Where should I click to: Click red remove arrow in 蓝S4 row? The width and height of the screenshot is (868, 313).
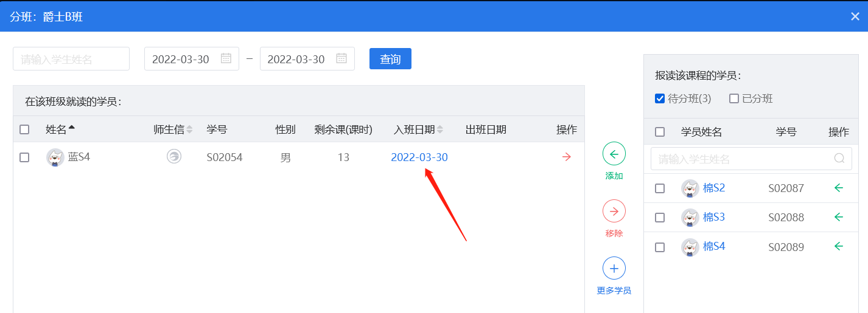[567, 157]
